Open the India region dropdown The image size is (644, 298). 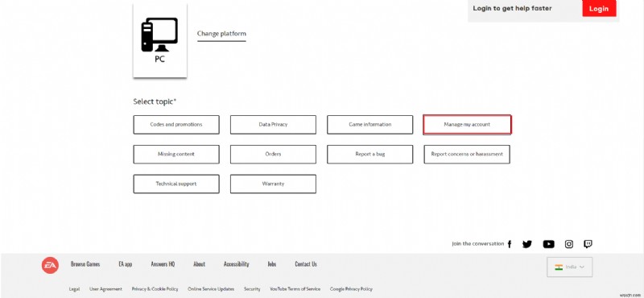pyautogui.click(x=569, y=267)
